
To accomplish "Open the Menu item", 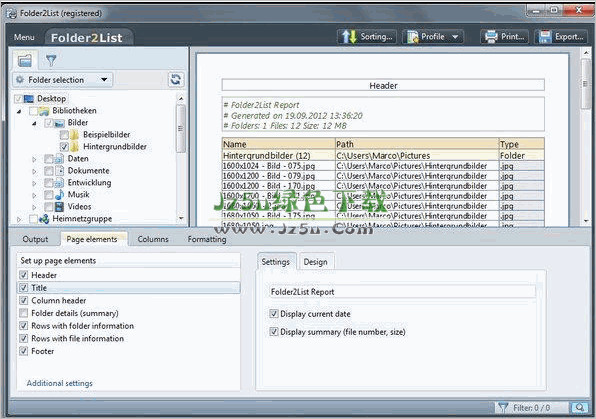I will pos(24,37).
